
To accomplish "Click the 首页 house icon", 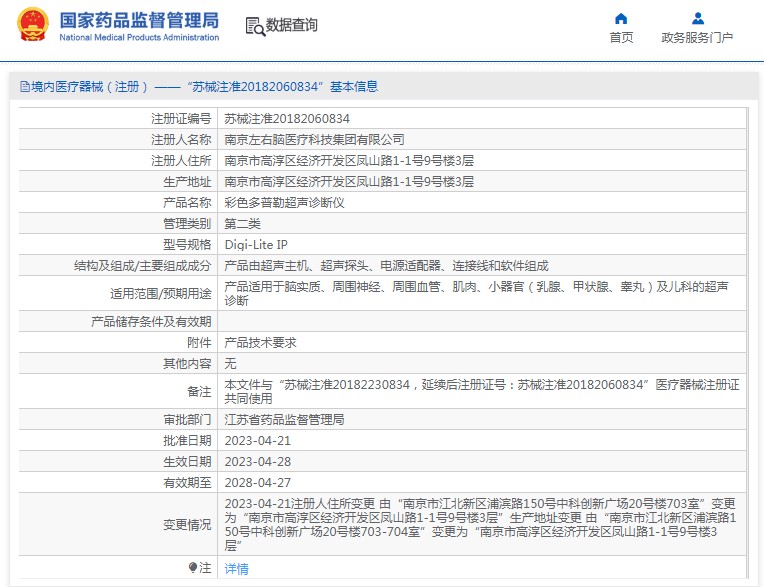I will pyautogui.click(x=621, y=18).
